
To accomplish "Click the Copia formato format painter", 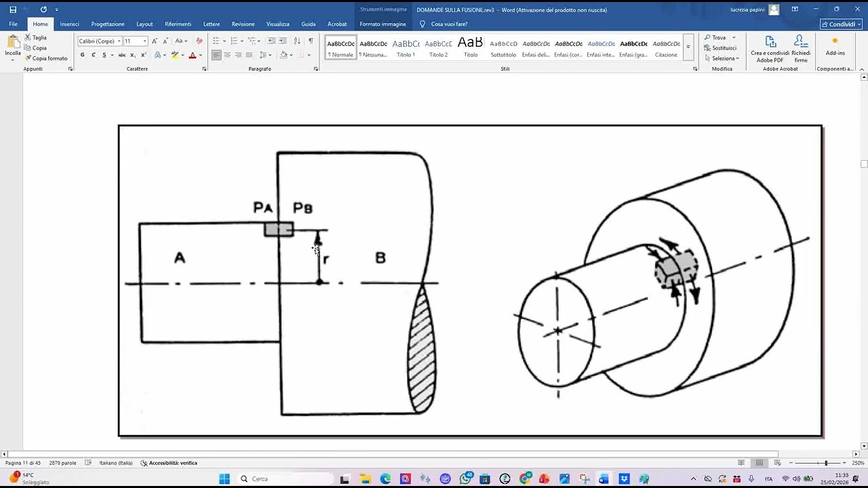I will point(46,58).
